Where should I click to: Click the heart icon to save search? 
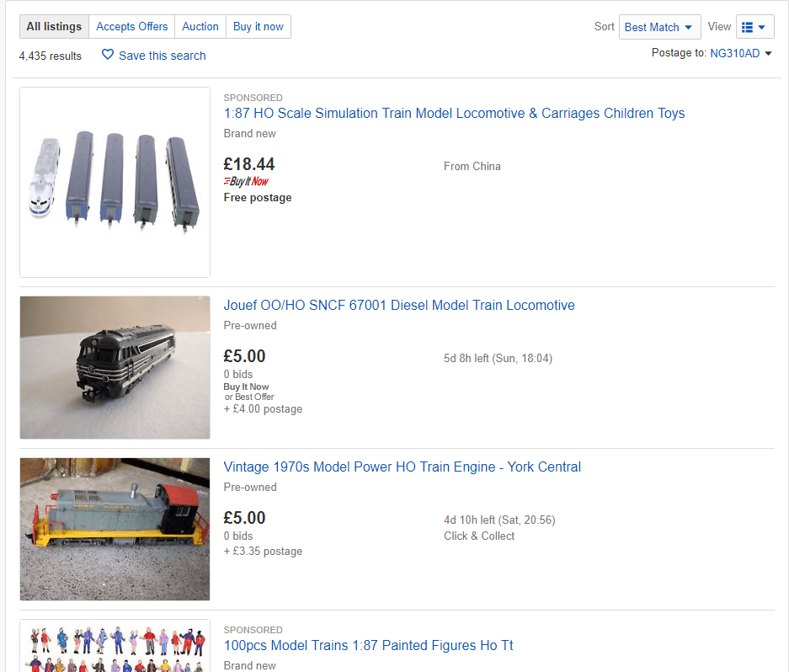point(108,55)
